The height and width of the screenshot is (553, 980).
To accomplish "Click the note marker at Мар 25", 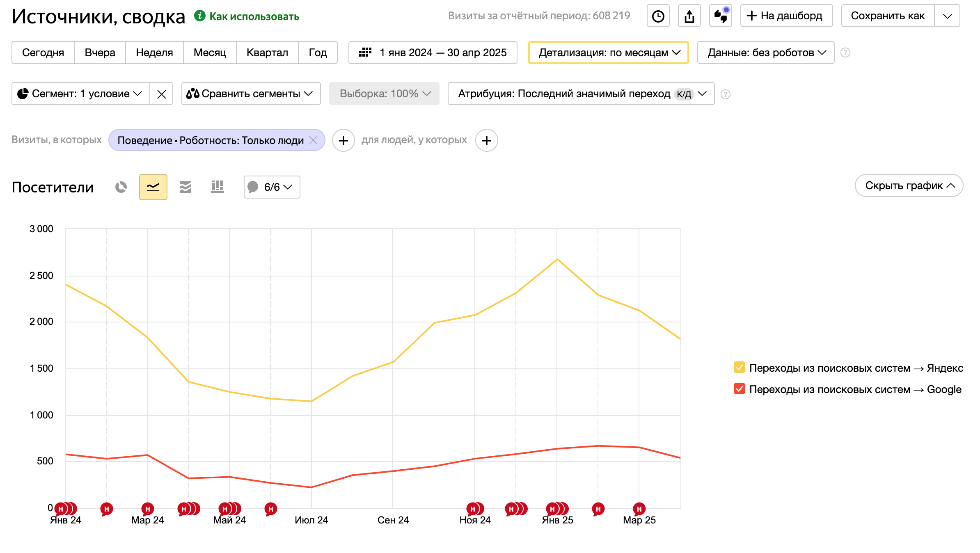I will click(639, 509).
